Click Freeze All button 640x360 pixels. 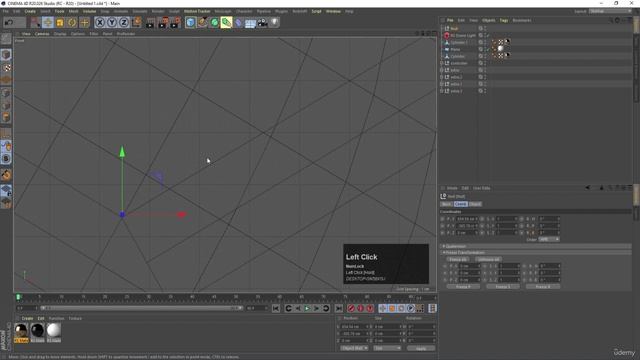pyautogui.click(x=458, y=260)
